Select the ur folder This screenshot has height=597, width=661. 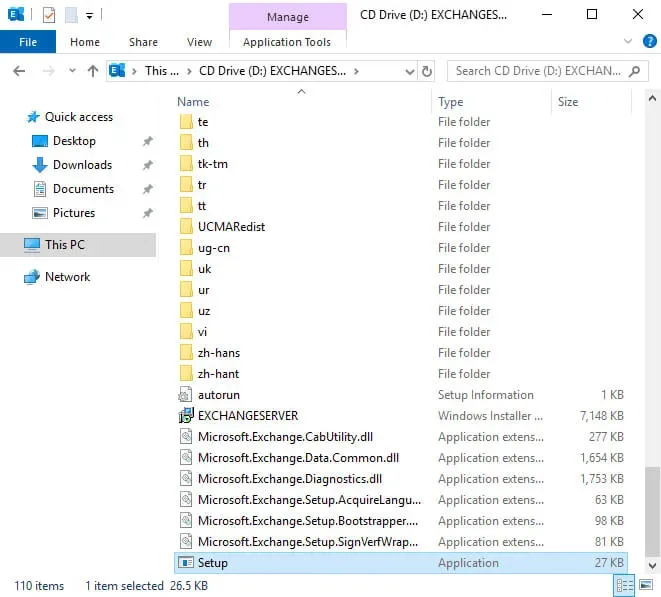[x=203, y=290]
